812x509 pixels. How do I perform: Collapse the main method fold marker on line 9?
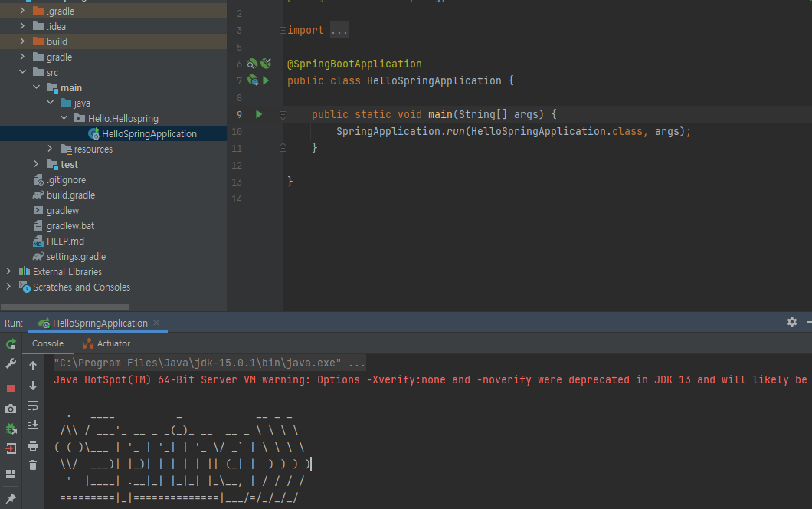283,114
